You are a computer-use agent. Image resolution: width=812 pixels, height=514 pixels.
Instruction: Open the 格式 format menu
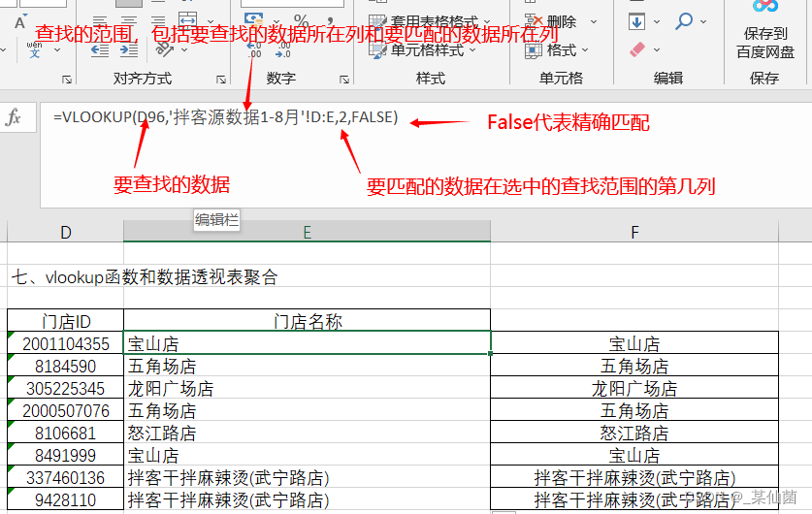(x=557, y=50)
